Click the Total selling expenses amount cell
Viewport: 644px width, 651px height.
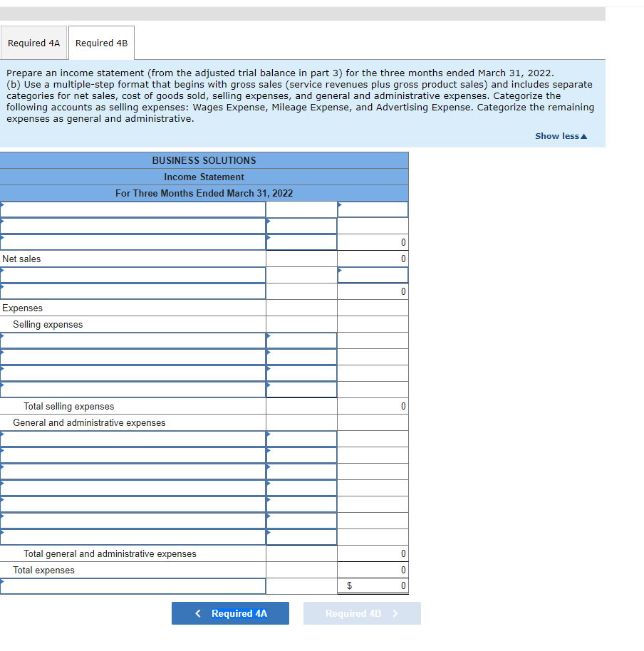(x=373, y=406)
